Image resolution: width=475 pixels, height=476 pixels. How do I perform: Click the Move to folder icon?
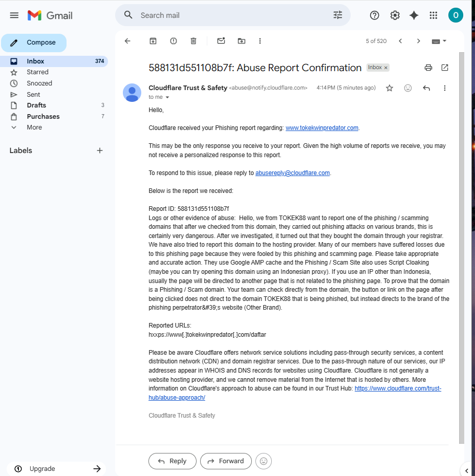click(241, 41)
